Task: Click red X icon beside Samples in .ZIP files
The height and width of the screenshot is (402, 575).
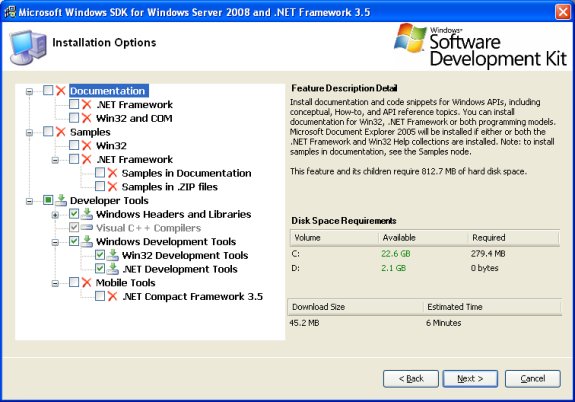Action: [x=113, y=187]
